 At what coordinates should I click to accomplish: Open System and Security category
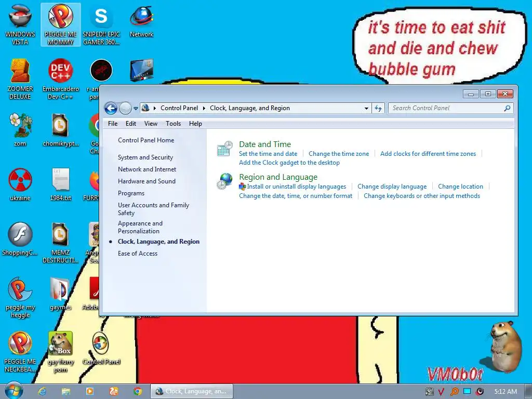tap(145, 157)
